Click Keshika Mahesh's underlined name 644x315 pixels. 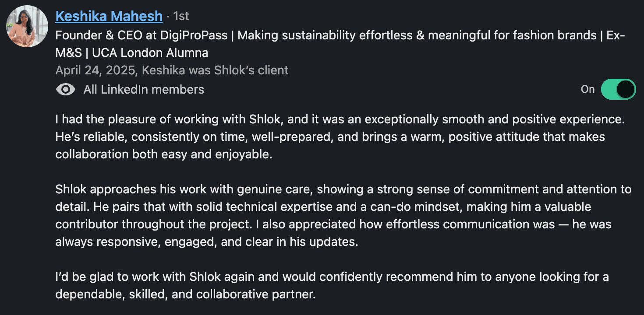(x=109, y=16)
